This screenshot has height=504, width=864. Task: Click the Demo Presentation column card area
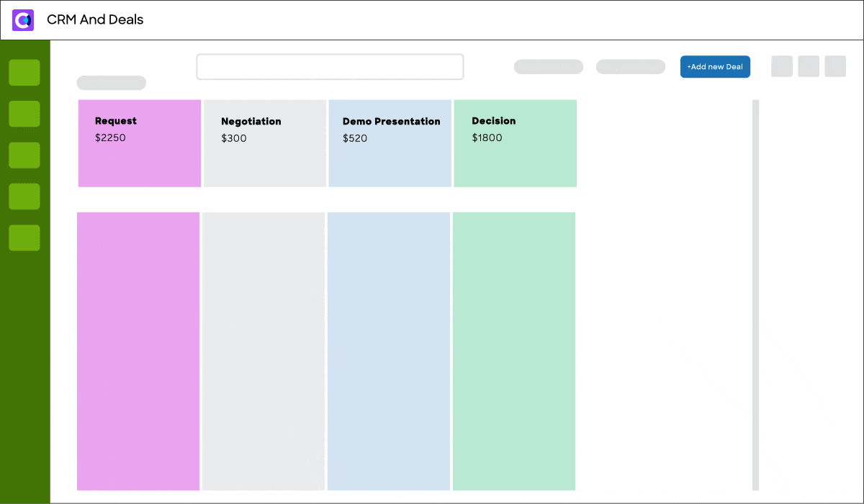click(x=389, y=351)
